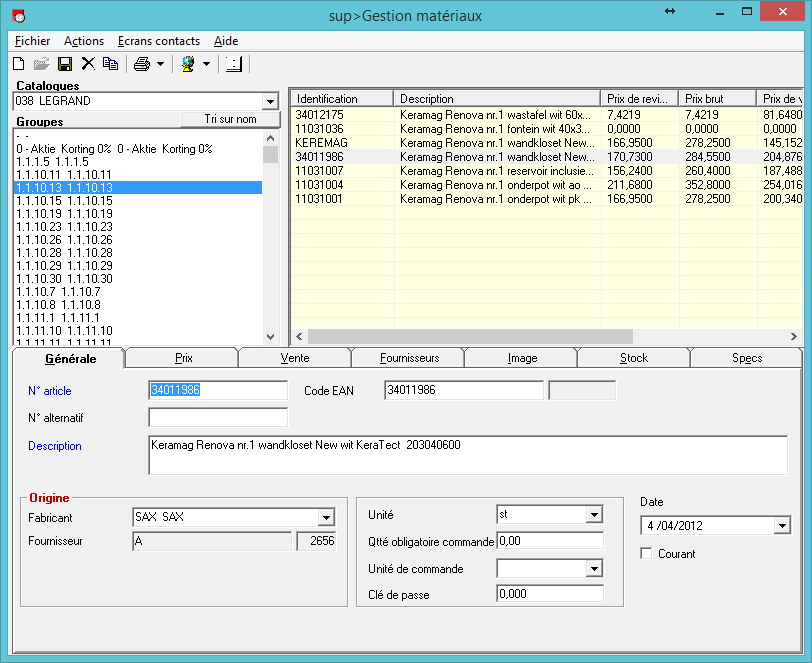This screenshot has width=812, height=663.
Task: Click the Code EAN input field
Action: coord(464,390)
